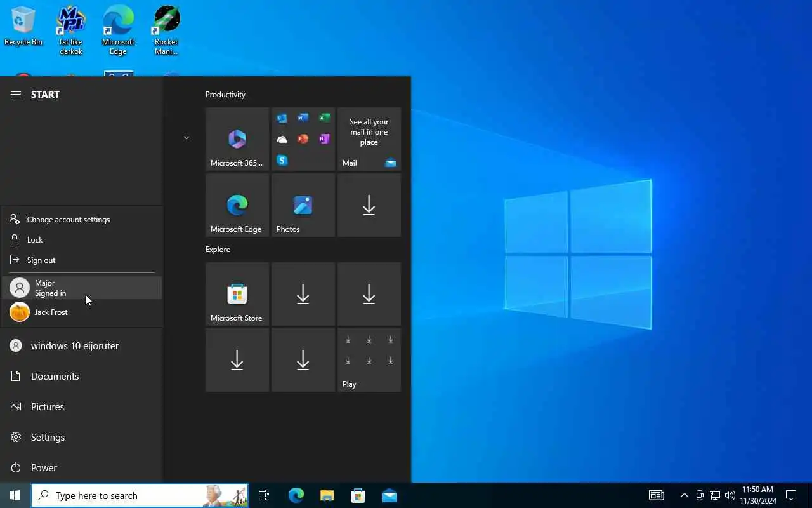
Task: Select the Recycle Bin desktop icon
Action: (x=23, y=27)
